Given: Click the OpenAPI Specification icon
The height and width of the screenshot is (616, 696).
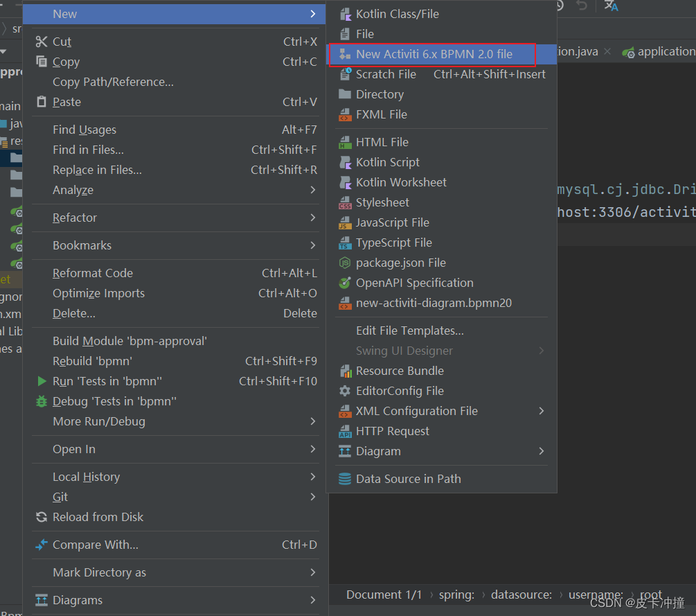Looking at the screenshot, I should point(345,283).
